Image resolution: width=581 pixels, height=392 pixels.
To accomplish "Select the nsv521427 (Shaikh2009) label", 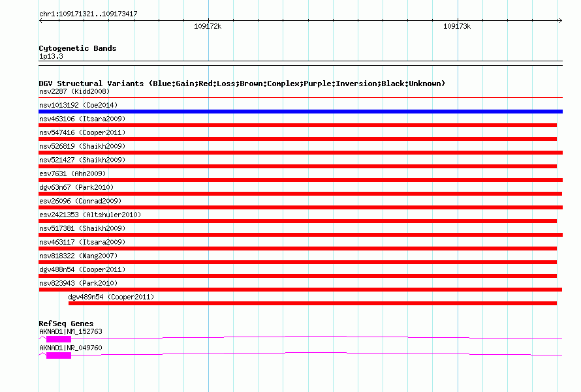I will pos(82,160).
